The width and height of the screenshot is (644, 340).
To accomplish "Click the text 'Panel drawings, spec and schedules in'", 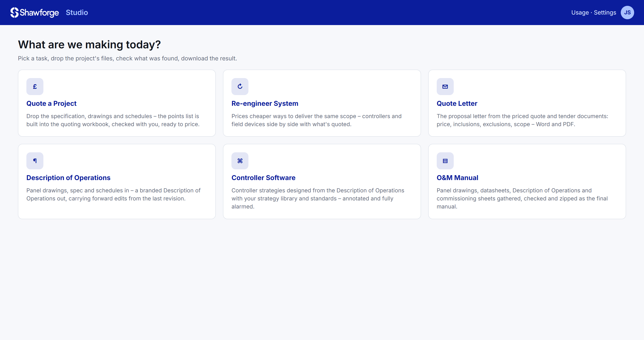I will click(x=113, y=195).
